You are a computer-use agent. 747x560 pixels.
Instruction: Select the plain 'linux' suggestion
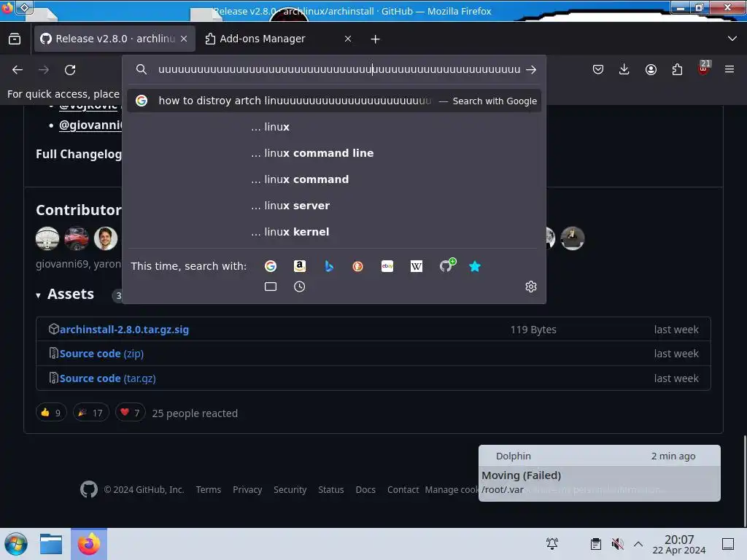[333, 127]
